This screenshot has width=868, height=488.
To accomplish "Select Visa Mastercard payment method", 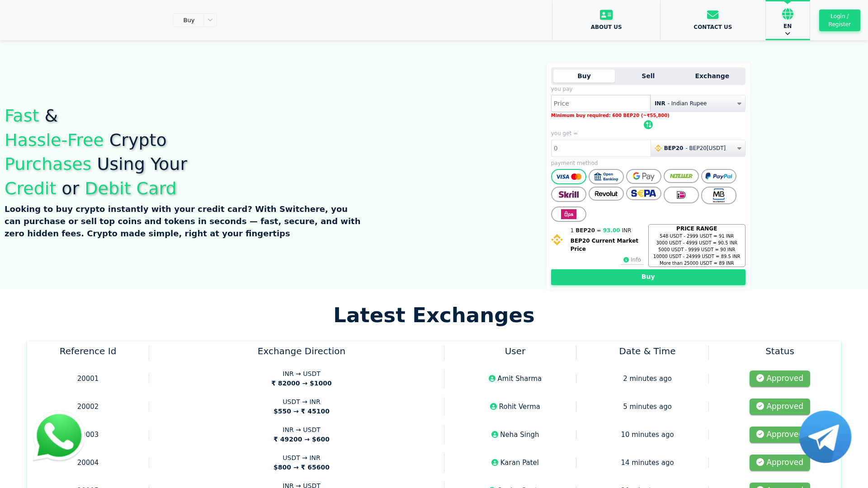I will 568,177.
